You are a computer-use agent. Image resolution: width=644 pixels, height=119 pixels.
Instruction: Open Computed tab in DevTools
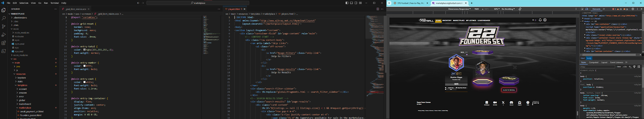593,62
